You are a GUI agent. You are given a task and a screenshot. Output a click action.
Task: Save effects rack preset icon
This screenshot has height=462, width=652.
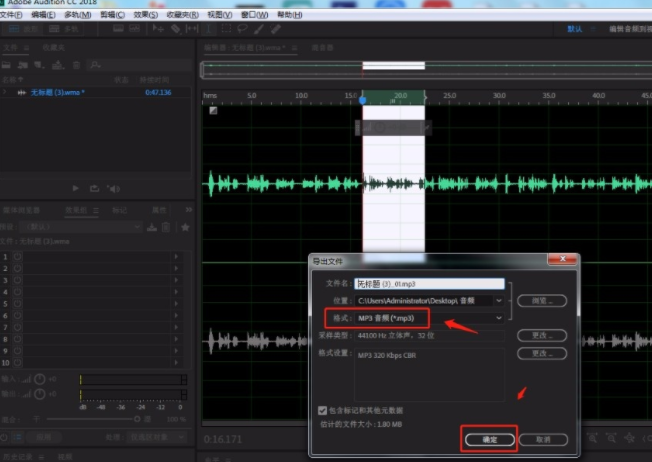pos(152,227)
